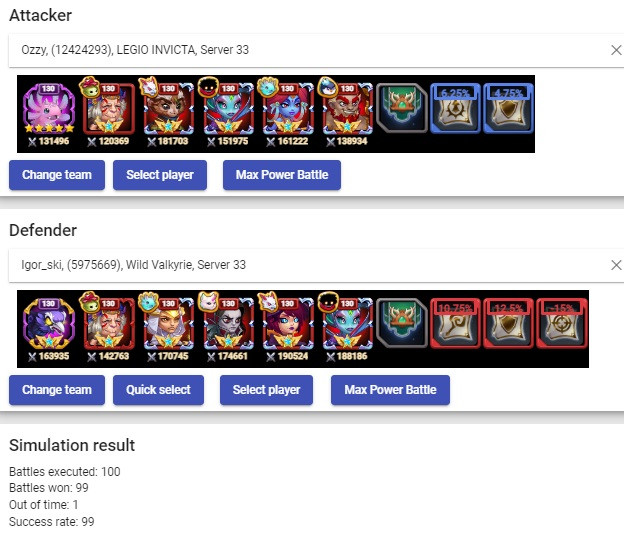
Task: Click the defender Quick select button
Action: (158, 390)
